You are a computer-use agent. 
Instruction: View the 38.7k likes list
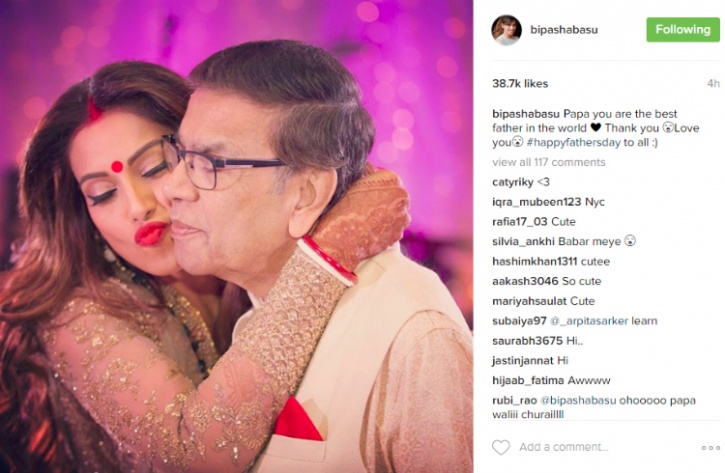click(x=520, y=84)
